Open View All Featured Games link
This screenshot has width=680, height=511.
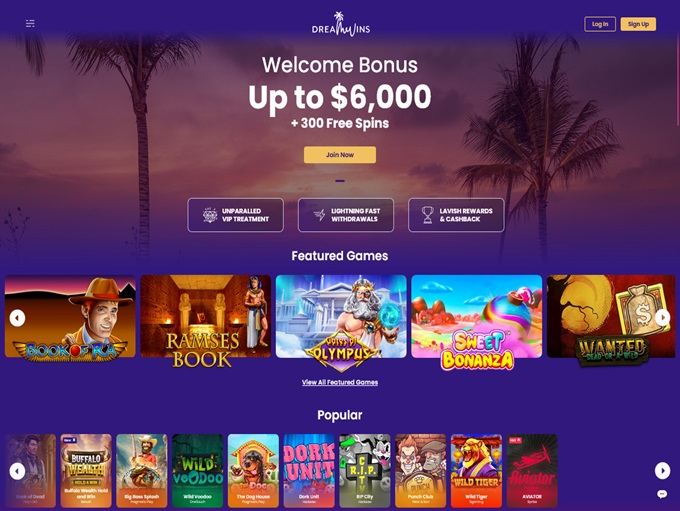340,382
